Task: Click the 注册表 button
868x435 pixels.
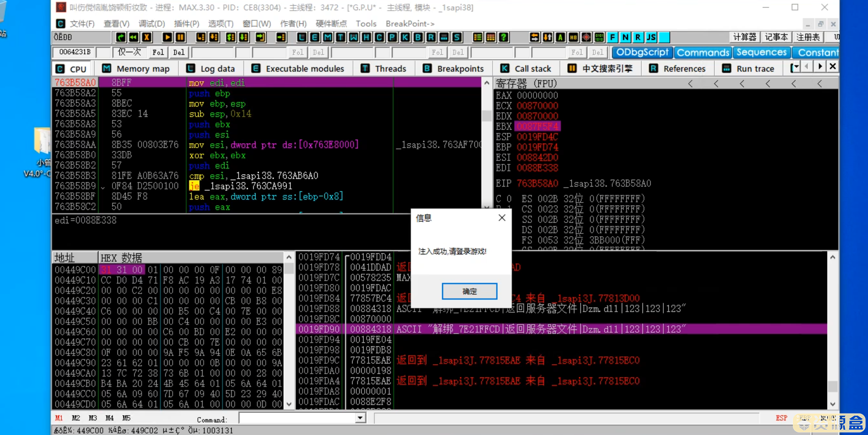Action: 808,37
